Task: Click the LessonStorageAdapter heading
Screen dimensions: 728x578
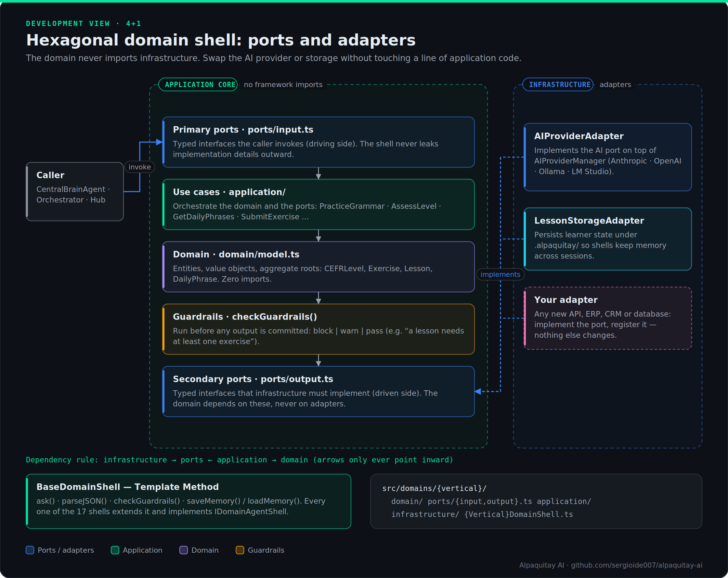Action: pyautogui.click(x=589, y=221)
